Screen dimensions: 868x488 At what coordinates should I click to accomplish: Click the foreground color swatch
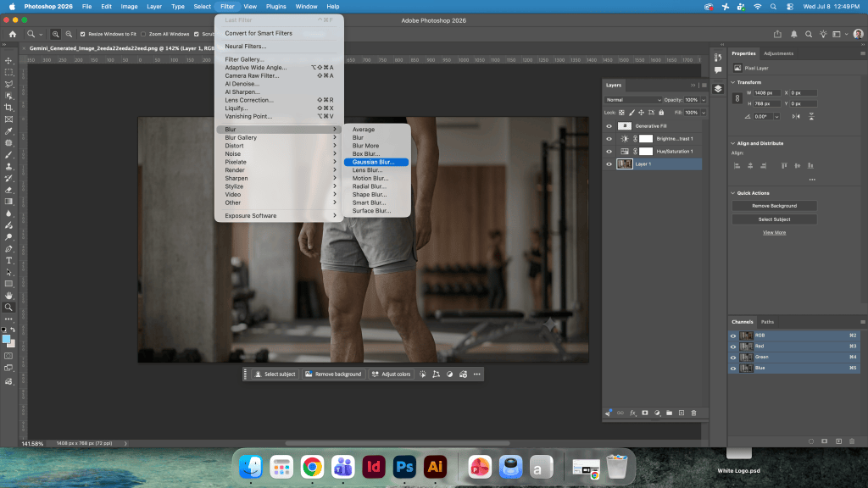pos(6,339)
